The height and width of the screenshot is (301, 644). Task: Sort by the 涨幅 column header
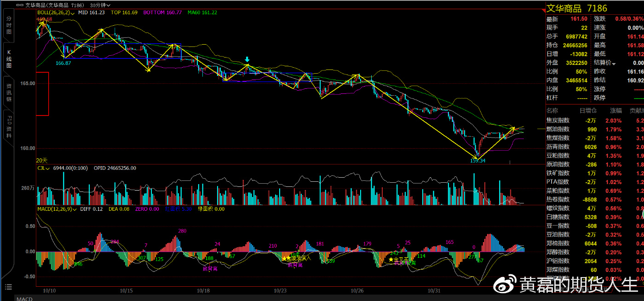point(615,110)
